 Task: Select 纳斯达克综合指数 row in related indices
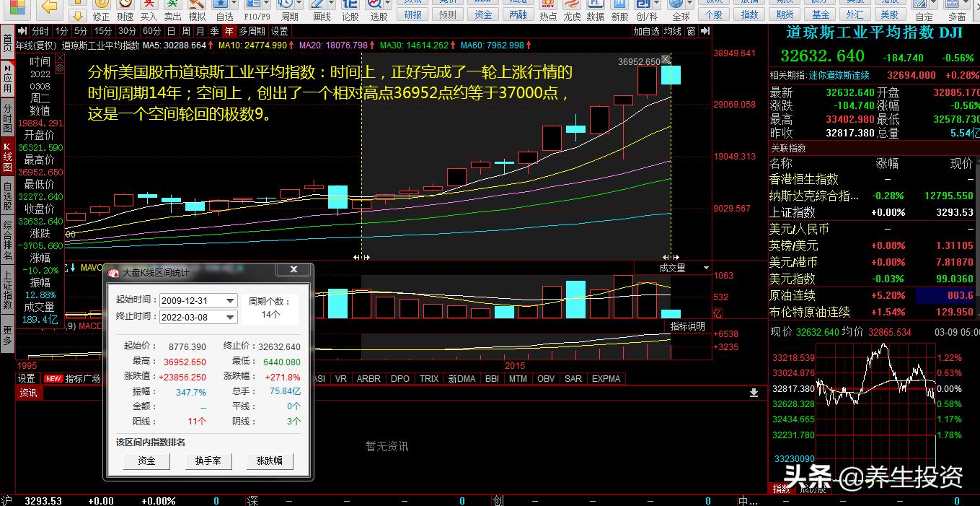click(x=813, y=196)
